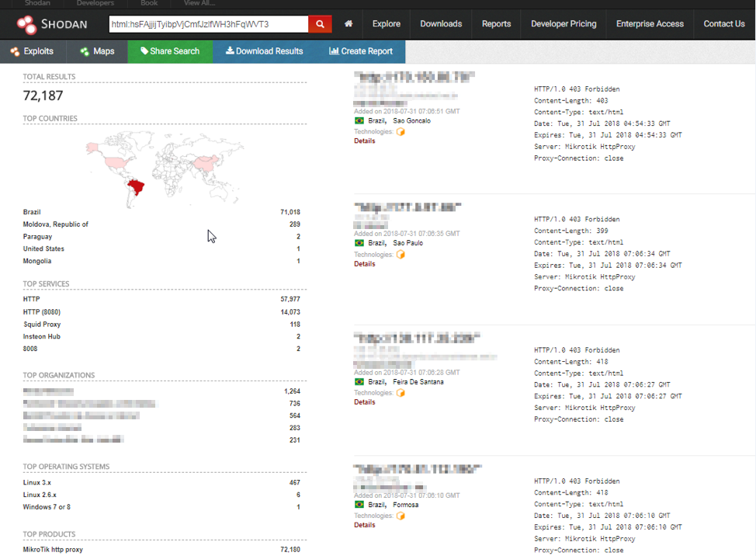
Task: Click technology icon under Feira De Santana result
Action: (401, 393)
